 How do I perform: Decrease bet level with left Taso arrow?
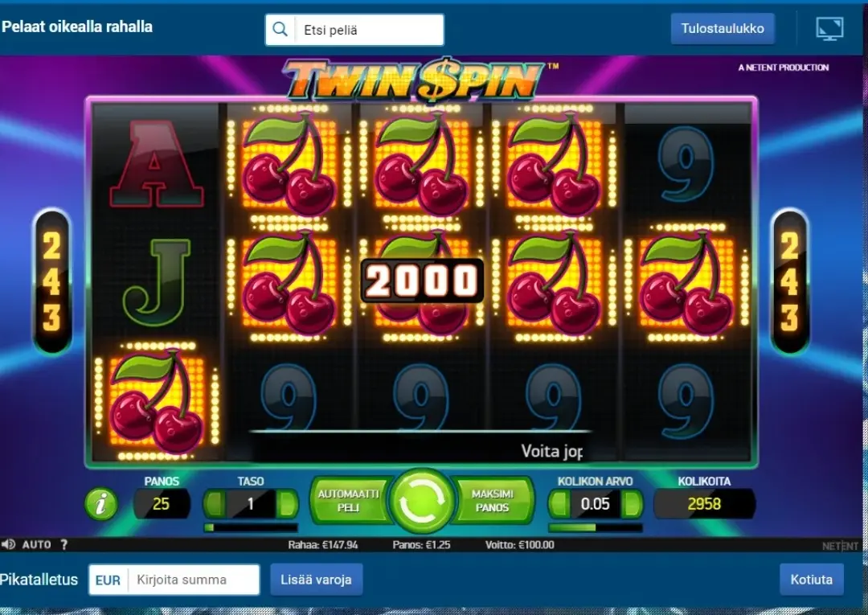point(215,504)
